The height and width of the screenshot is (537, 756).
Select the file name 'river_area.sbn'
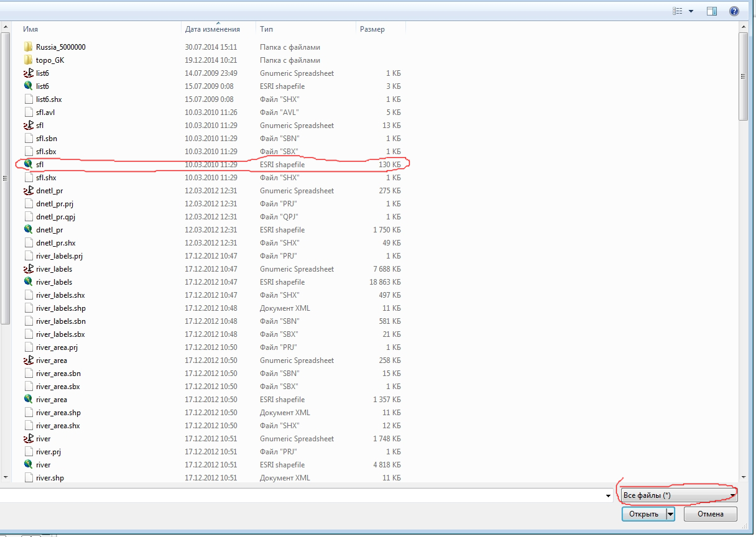point(58,374)
